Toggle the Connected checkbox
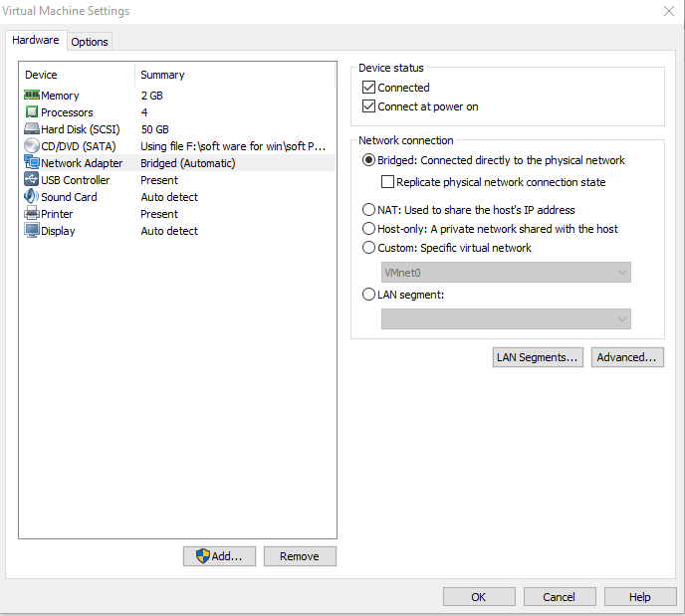This screenshot has width=685, height=616. 368,88
